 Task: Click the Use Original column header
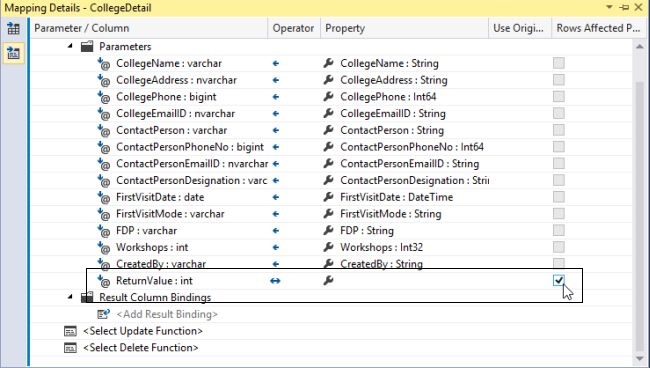(x=520, y=28)
